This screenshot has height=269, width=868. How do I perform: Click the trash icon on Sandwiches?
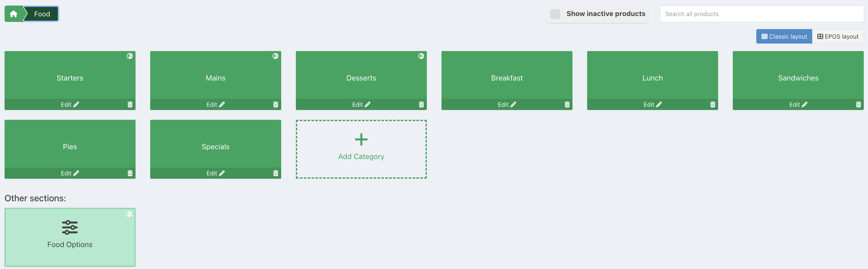click(859, 105)
